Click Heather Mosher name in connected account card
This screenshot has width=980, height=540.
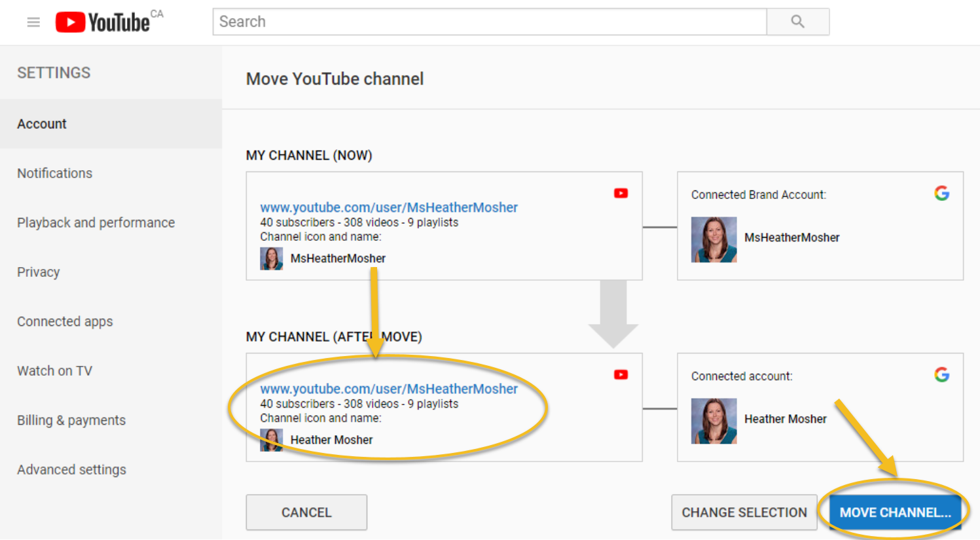pyautogui.click(x=786, y=419)
